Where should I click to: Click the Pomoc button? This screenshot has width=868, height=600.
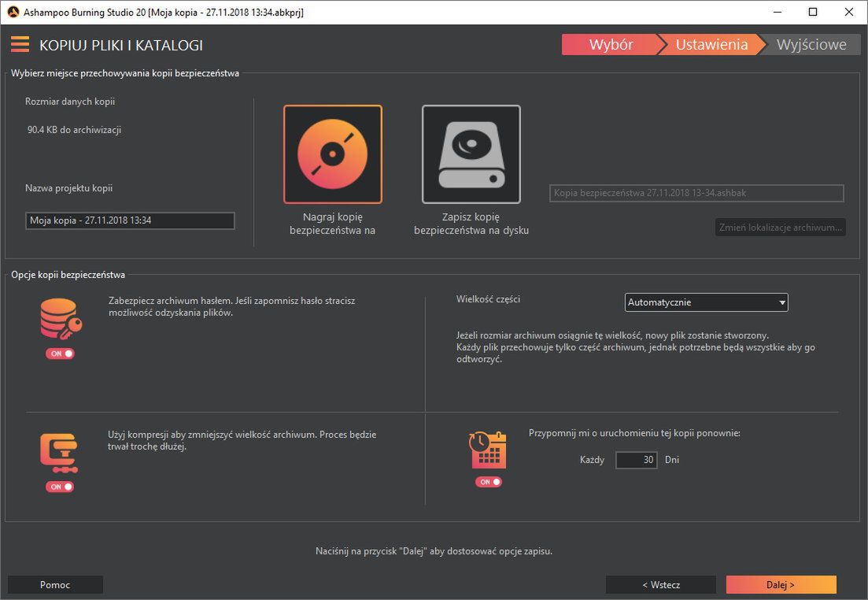[55, 584]
